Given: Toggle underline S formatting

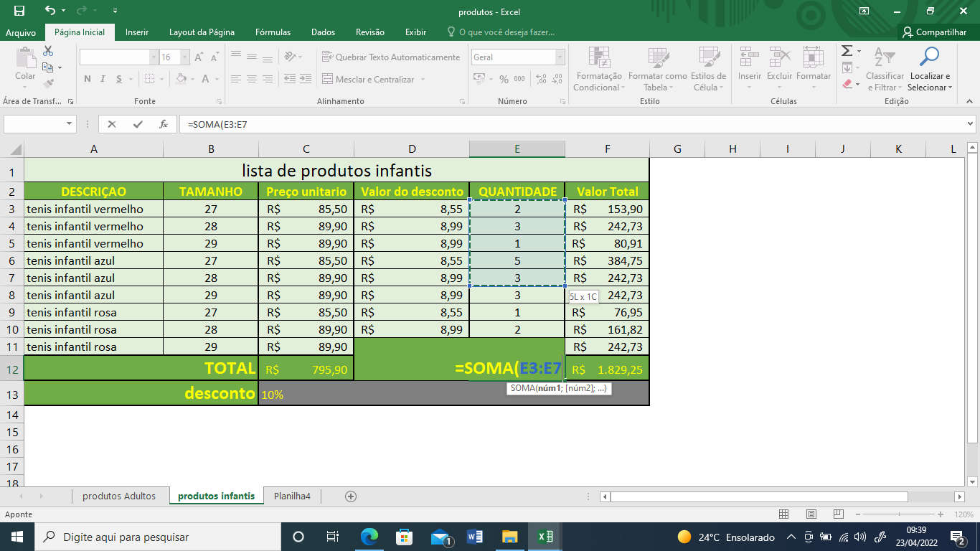Looking at the screenshot, I should click(118, 79).
